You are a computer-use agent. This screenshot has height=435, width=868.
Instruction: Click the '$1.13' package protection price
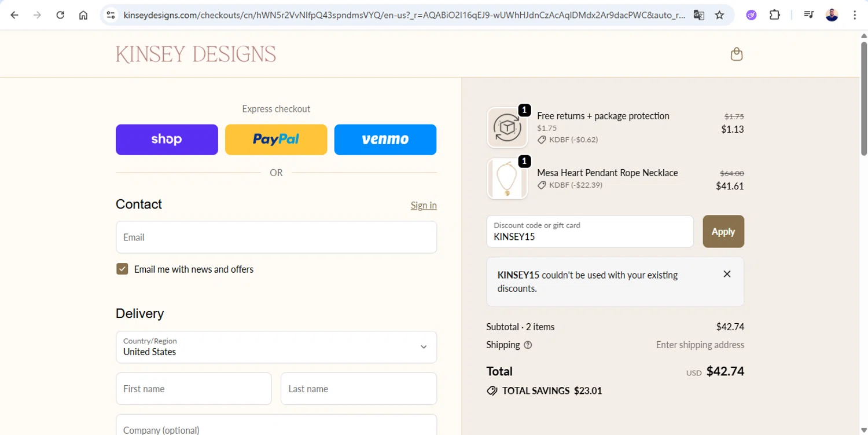[x=733, y=129]
